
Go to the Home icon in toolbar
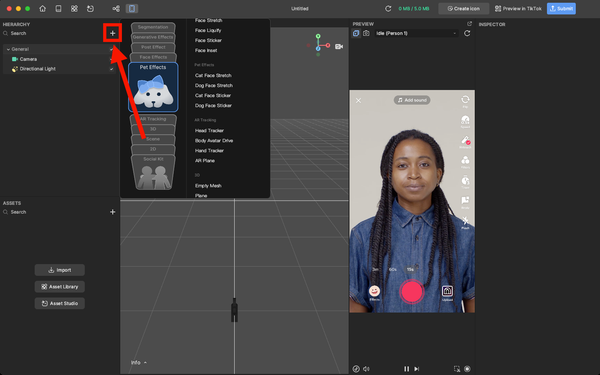coord(42,8)
